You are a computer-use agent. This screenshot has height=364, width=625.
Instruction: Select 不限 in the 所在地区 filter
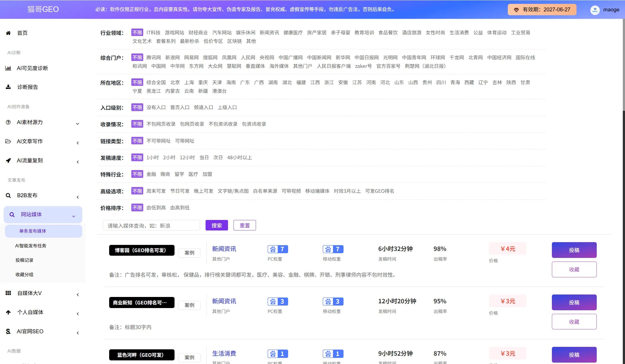pos(137,83)
